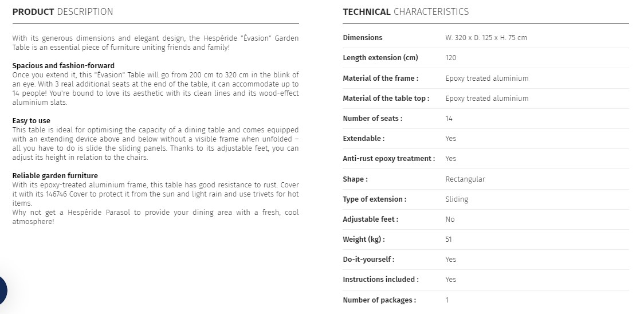This screenshot has height=314, width=644.
Task: Click the Spacious and fashion-forward subheading
Action: pos(63,66)
